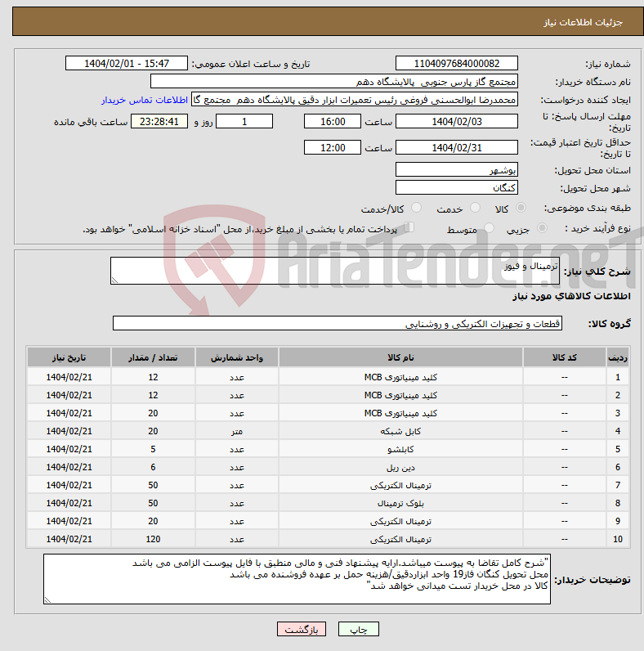Viewport: 644px width, 651px height.
Task: Select the خدمت radio button
Action: coord(475,208)
